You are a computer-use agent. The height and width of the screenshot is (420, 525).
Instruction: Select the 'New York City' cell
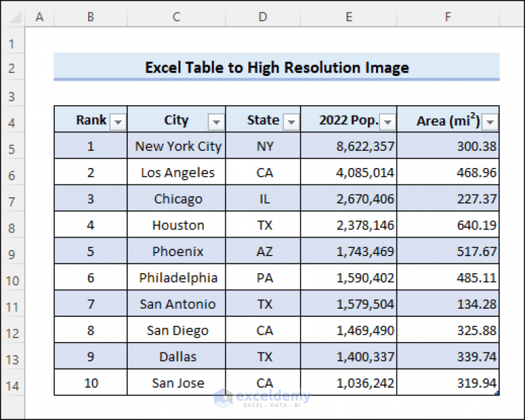(176, 145)
